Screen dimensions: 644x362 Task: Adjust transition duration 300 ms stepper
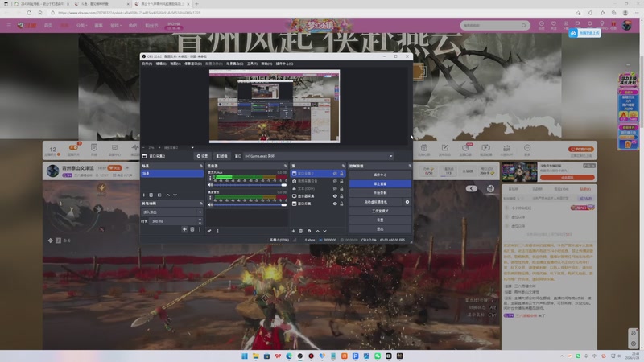click(x=200, y=220)
